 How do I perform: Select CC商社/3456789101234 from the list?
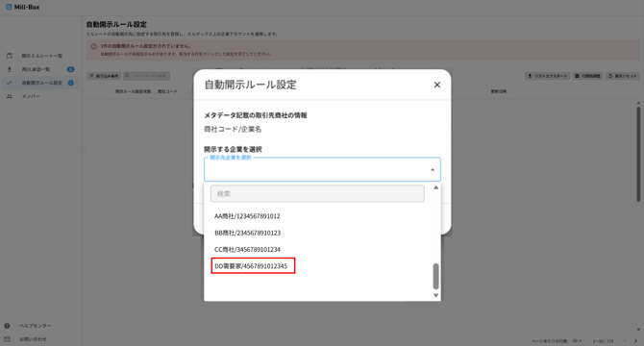tap(247, 249)
